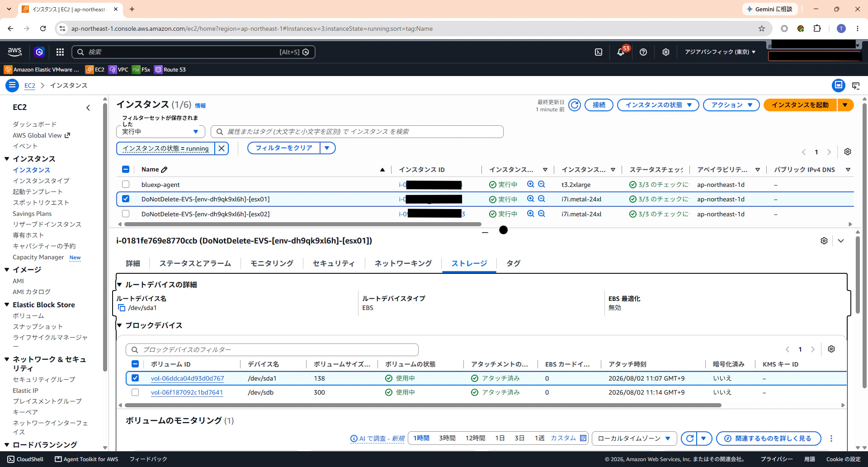Select the bluexp-agent instance checkbox
The width and height of the screenshot is (868, 467).
(126, 184)
